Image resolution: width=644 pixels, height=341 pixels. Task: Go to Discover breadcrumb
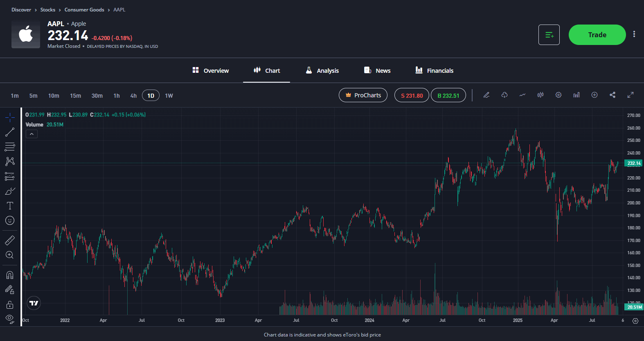pos(21,10)
